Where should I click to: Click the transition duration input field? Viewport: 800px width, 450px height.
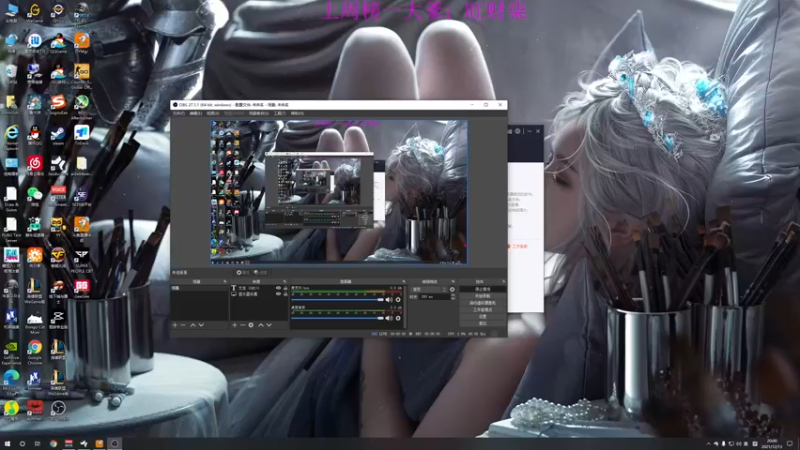(x=434, y=296)
